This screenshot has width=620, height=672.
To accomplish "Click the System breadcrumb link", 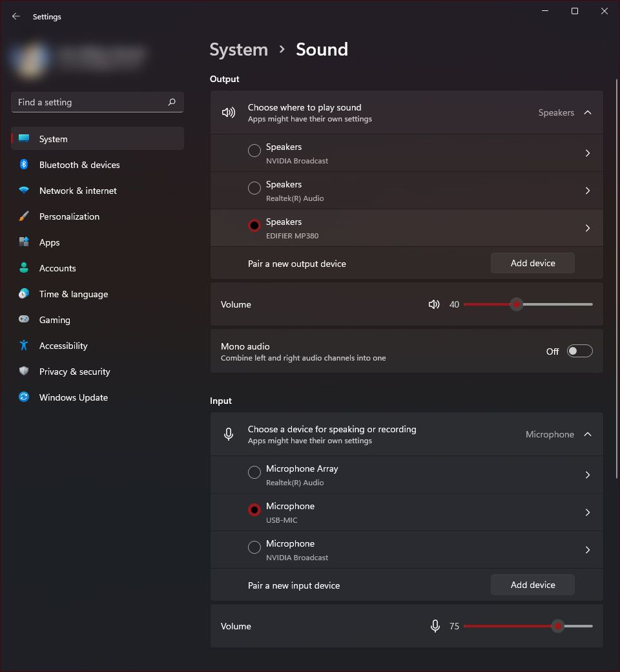I will coord(238,49).
